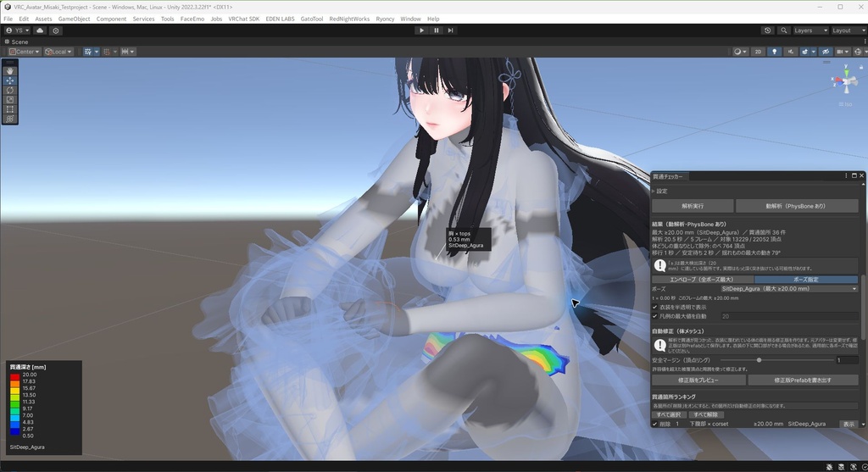Open Unity cloud services icon
868x472 pixels.
(40, 31)
